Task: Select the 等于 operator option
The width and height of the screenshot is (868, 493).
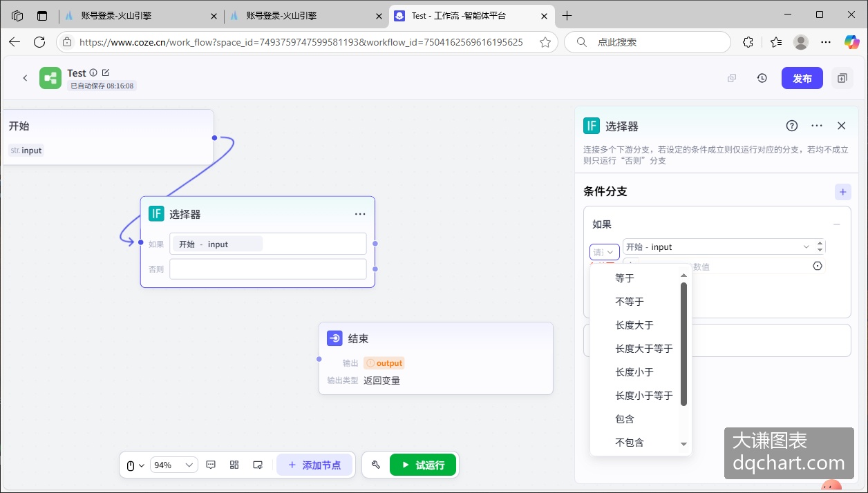Action: (625, 278)
